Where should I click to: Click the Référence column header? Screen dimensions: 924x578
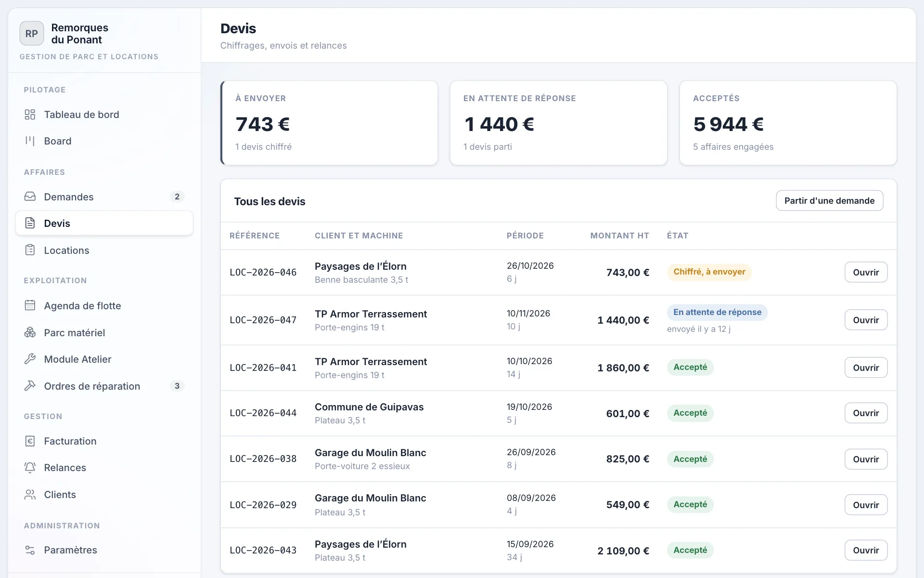coord(255,236)
